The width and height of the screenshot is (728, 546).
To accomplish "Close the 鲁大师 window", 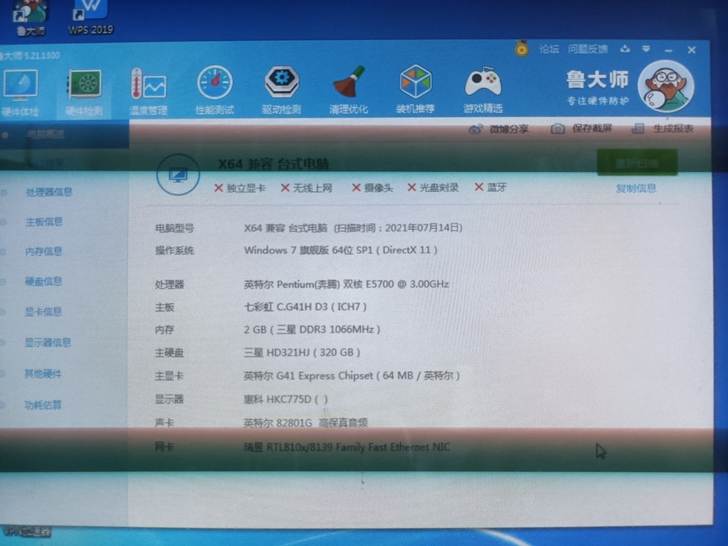I will pyautogui.click(x=692, y=50).
